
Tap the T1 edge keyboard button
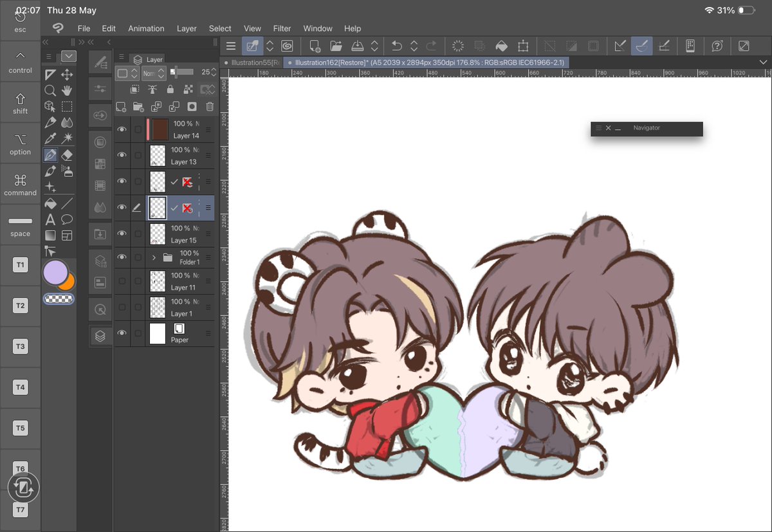point(21,264)
